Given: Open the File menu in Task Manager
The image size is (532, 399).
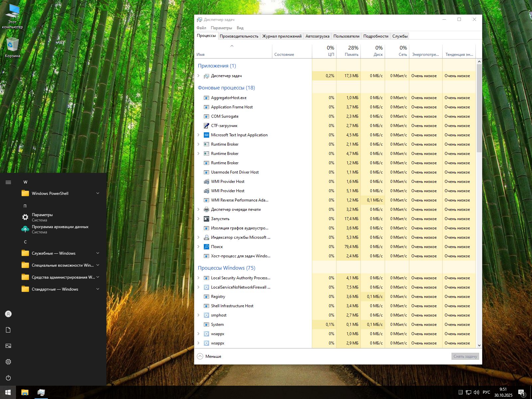Looking at the screenshot, I should (x=201, y=28).
